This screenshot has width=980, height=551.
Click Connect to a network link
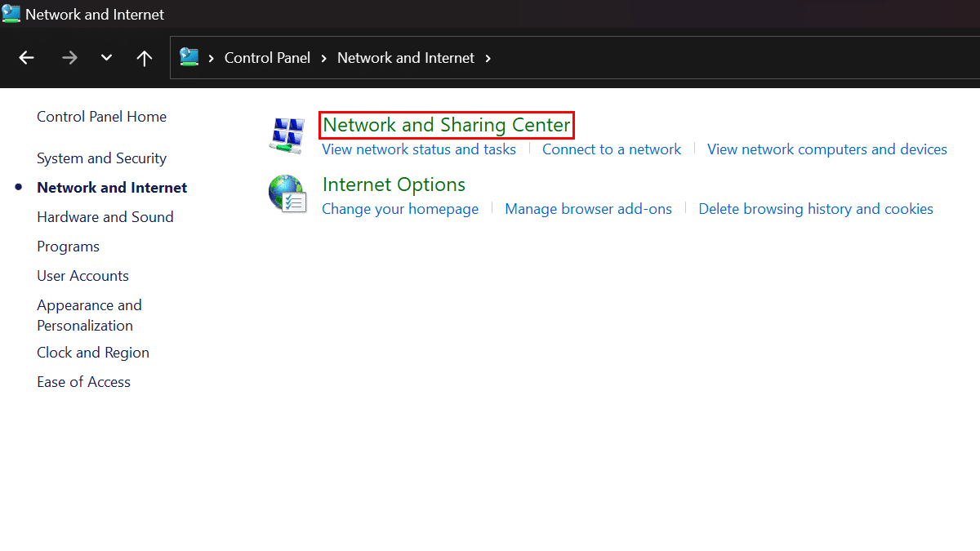coord(611,149)
